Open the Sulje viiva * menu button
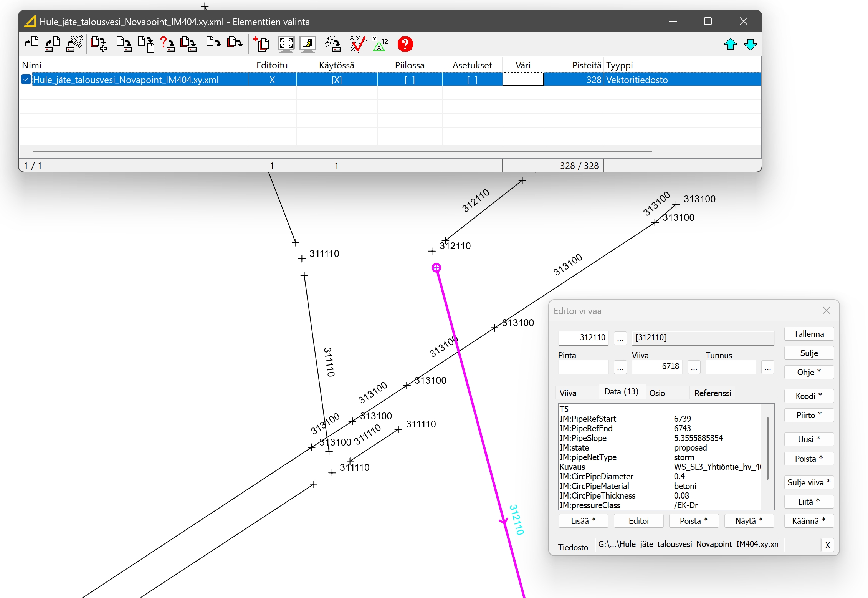The image size is (868, 598). pos(809,482)
